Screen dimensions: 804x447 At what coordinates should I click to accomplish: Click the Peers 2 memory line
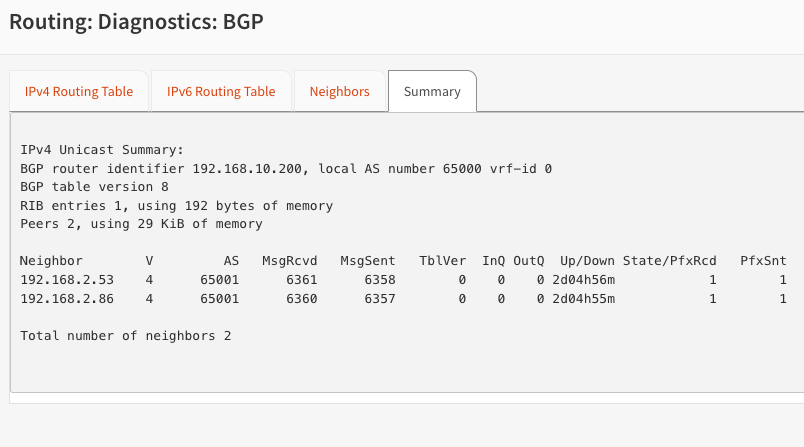(141, 224)
